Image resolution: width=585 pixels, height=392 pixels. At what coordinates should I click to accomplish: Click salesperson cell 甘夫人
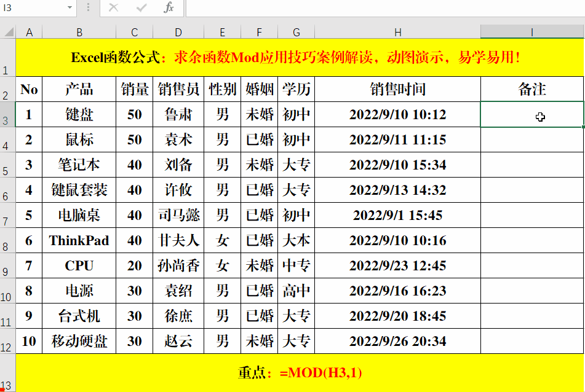(x=178, y=240)
